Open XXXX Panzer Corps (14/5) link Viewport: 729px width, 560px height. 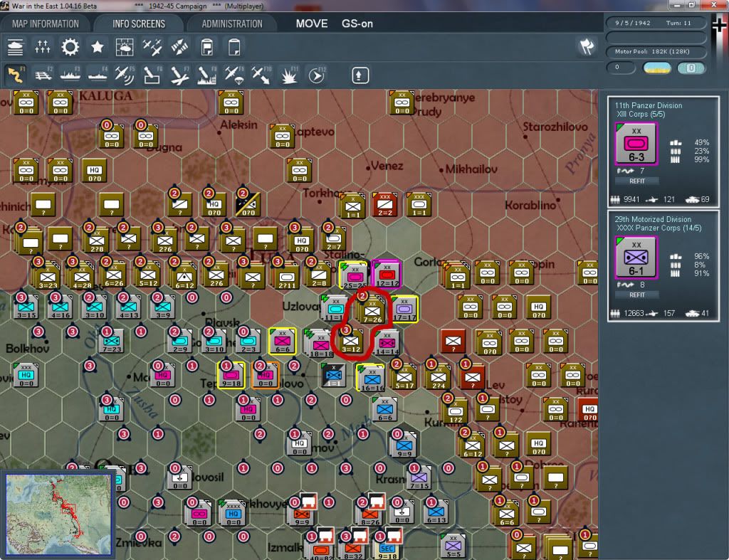(x=659, y=228)
